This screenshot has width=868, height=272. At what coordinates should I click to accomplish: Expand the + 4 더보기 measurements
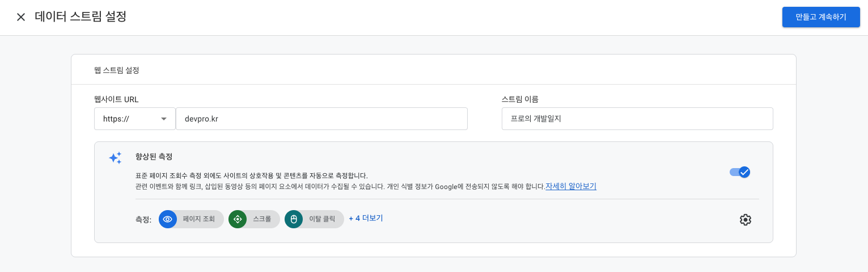366,218
